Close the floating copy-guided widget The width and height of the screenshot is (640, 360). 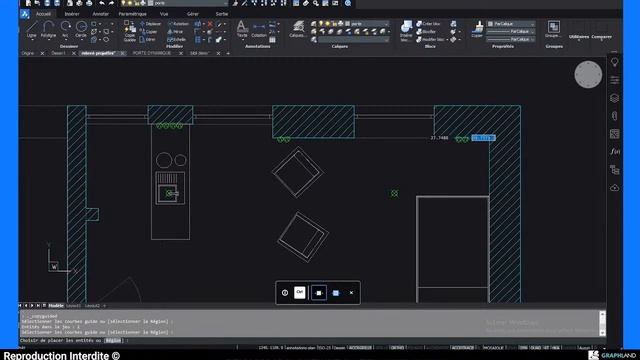(x=351, y=293)
